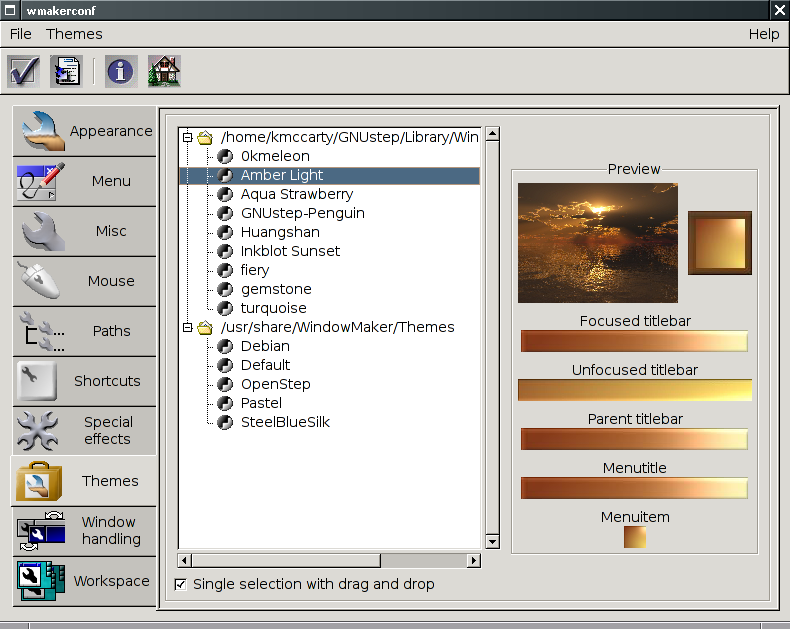Open the Special effects section
Screen dimensions: 790x629
(x=85, y=431)
